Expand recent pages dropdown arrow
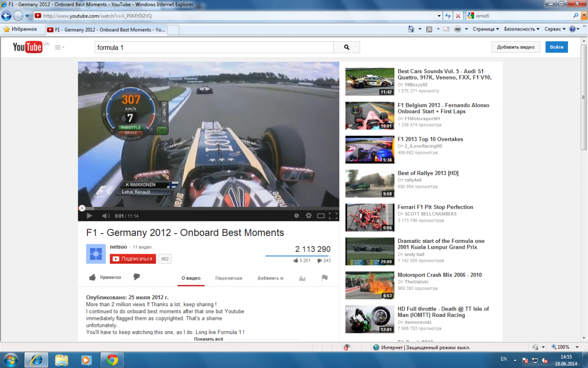This screenshot has width=588, height=368. (x=27, y=16)
